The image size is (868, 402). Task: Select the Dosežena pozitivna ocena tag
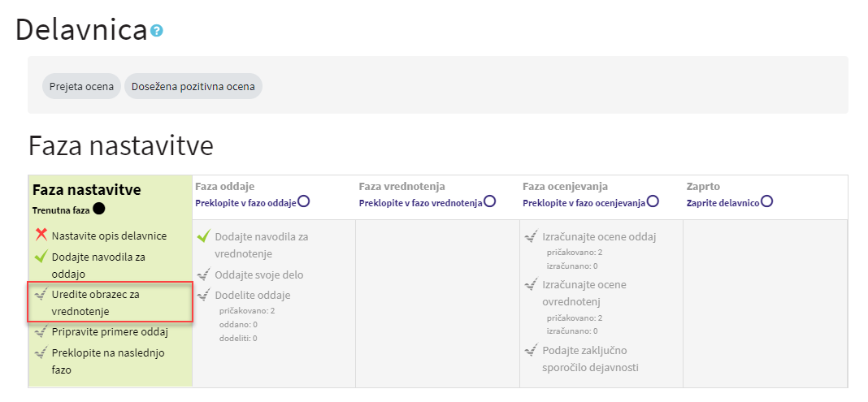[193, 86]
